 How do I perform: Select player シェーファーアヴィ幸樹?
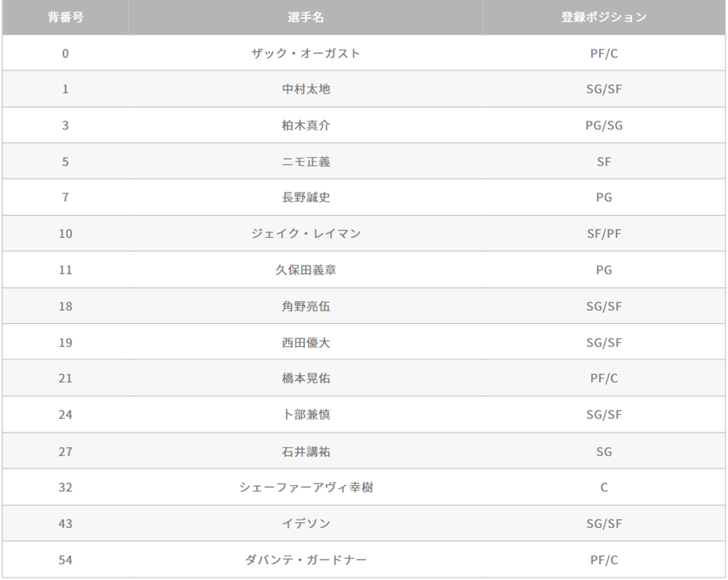[x=306, y=487]
